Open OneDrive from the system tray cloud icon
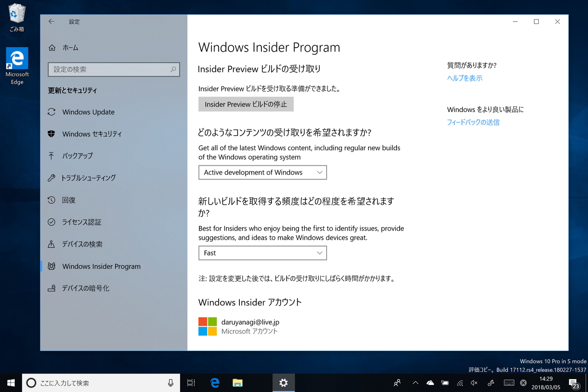588x392 pixels. pyautogui.click(x=430, y=382)
